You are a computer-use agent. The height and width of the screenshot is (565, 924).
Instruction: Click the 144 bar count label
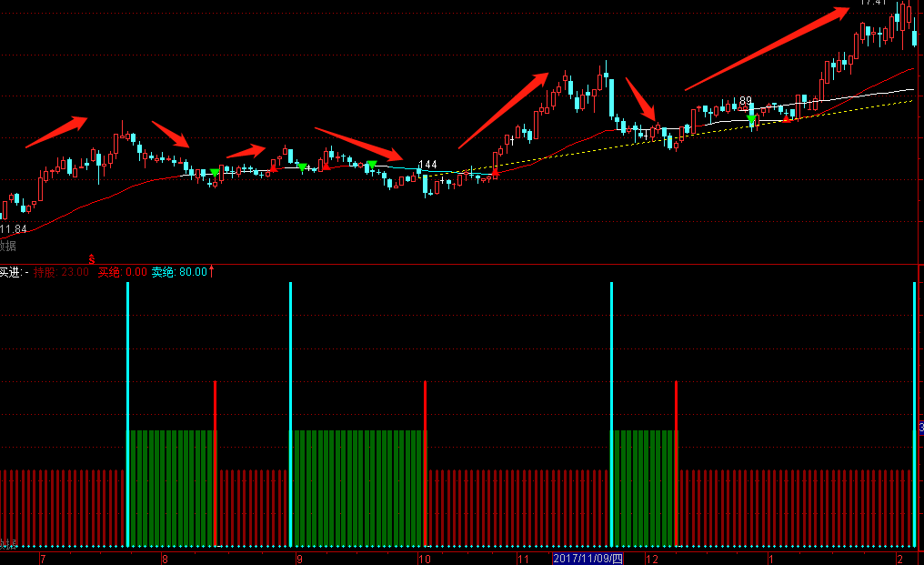(427, 165)
